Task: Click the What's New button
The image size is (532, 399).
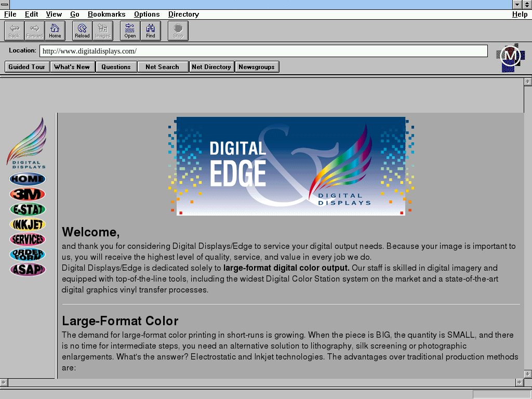Action: point(72,67)
